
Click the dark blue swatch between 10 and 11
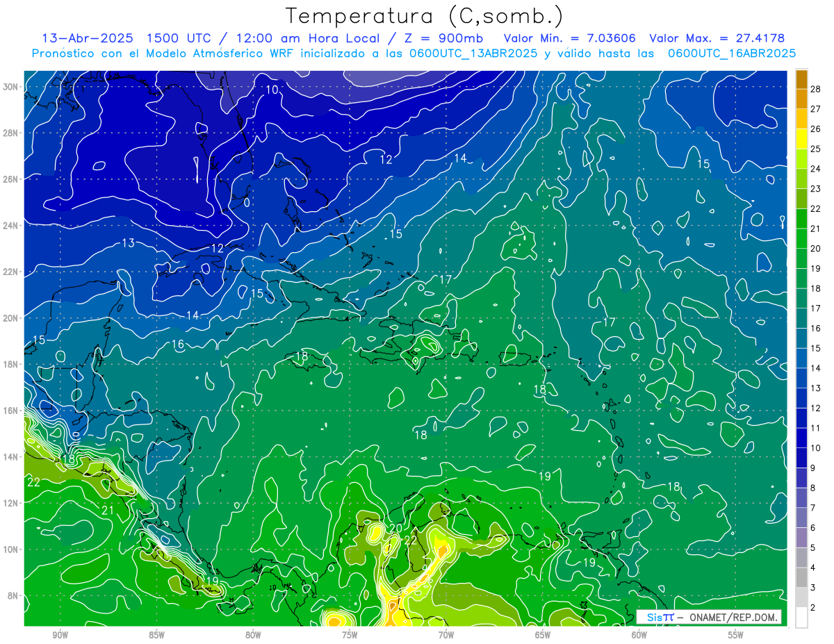[801, 438]
